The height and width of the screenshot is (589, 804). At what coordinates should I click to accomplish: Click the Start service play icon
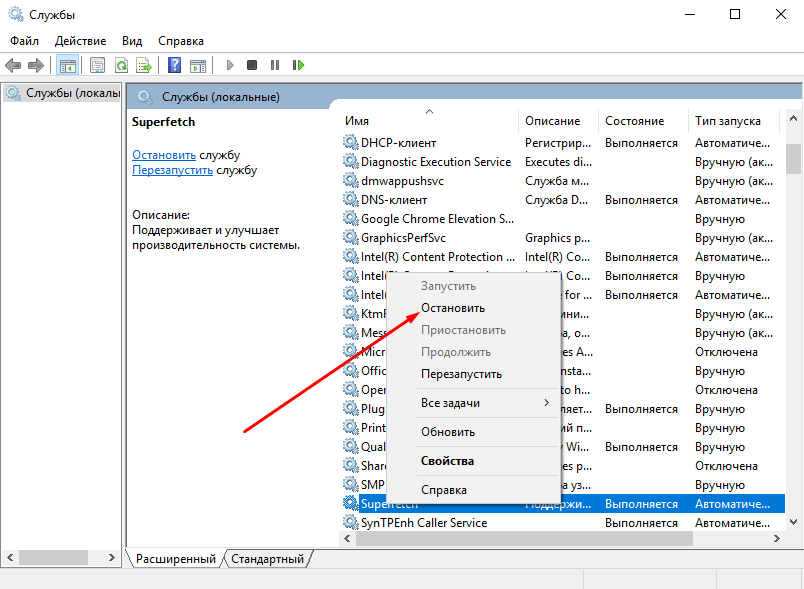tap(230, 65)
